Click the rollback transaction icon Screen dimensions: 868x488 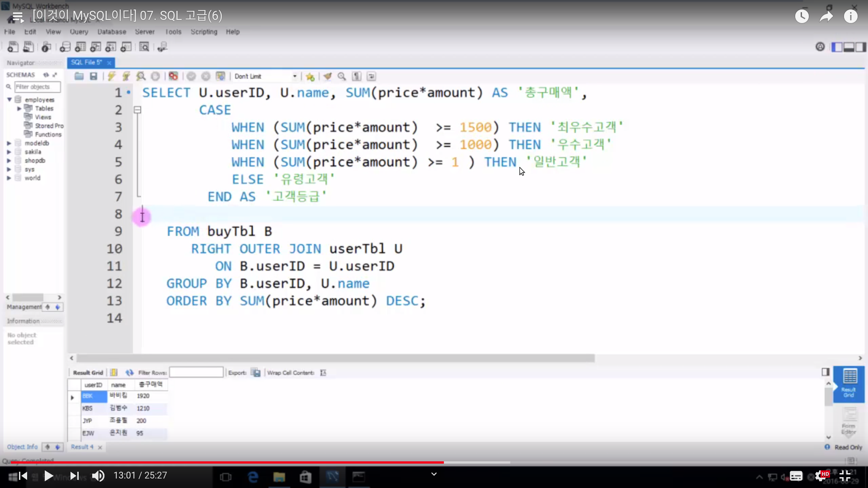click(x=206, y=76)
